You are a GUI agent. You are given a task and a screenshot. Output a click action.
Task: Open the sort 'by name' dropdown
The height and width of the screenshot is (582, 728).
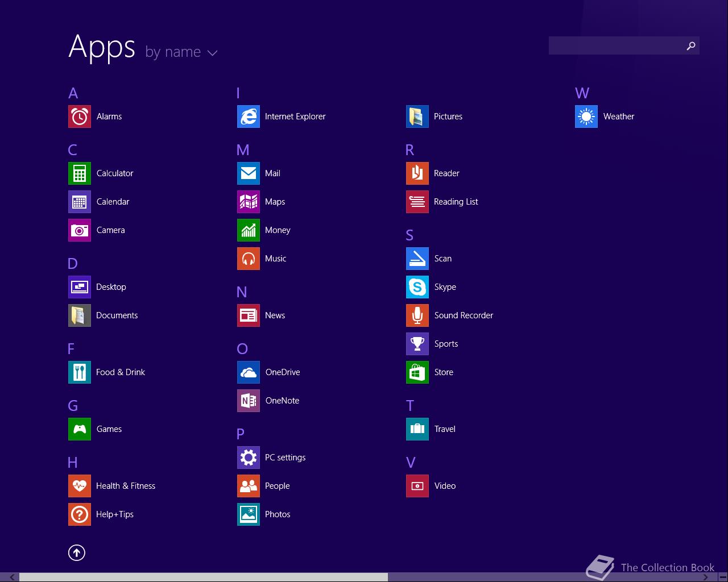(x=181, y=52)
